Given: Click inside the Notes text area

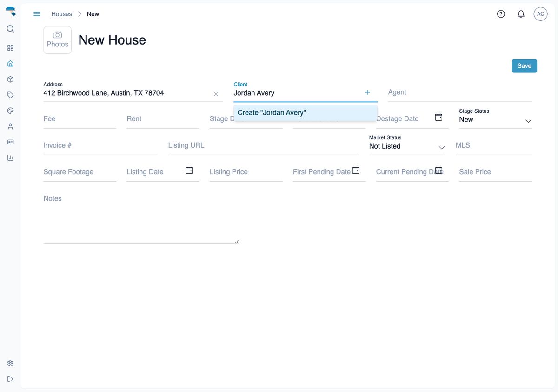Looking at the screenshot, I should tap(141, 217).
